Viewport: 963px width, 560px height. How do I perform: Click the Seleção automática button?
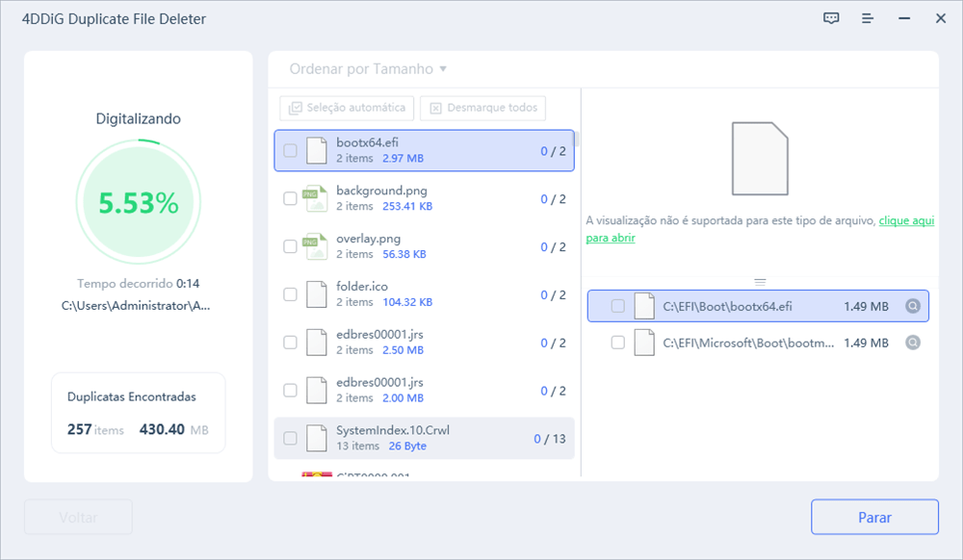click(347, 108)
